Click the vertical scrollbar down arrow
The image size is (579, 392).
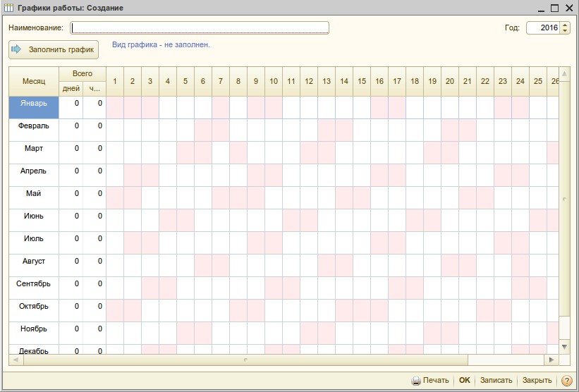pos(565,347)
